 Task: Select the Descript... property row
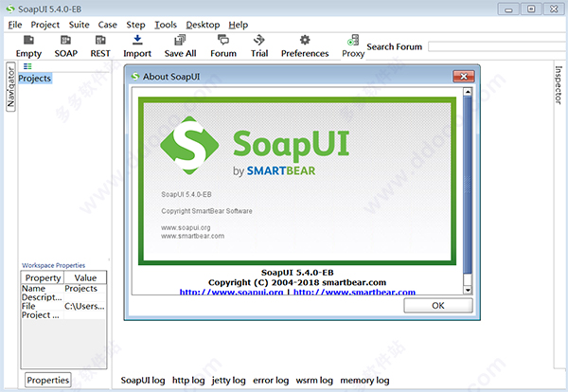(x=63, y=297)
